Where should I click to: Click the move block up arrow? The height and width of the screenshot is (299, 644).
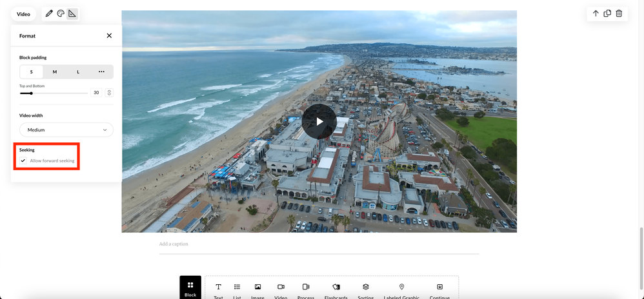pos(596,14)
